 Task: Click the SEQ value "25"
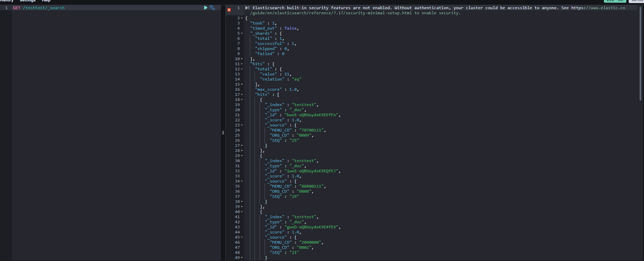(x=294, y=140)
